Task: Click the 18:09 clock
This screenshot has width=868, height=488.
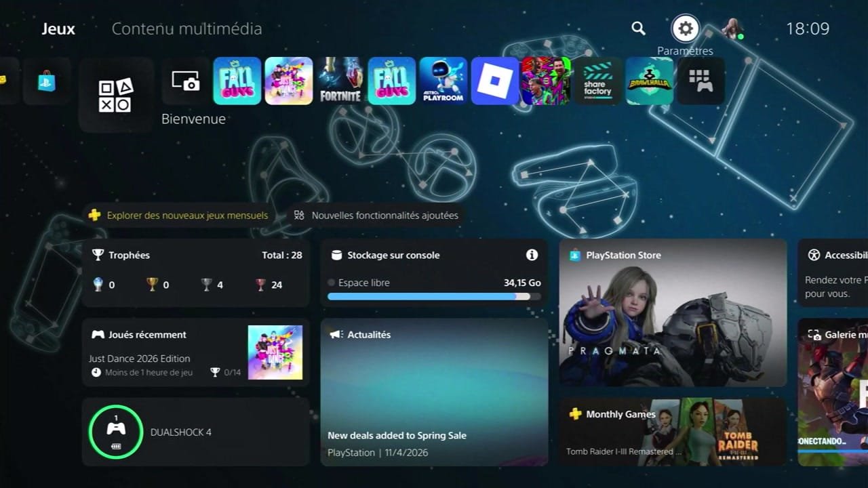Action: click(x=808, y=28)
